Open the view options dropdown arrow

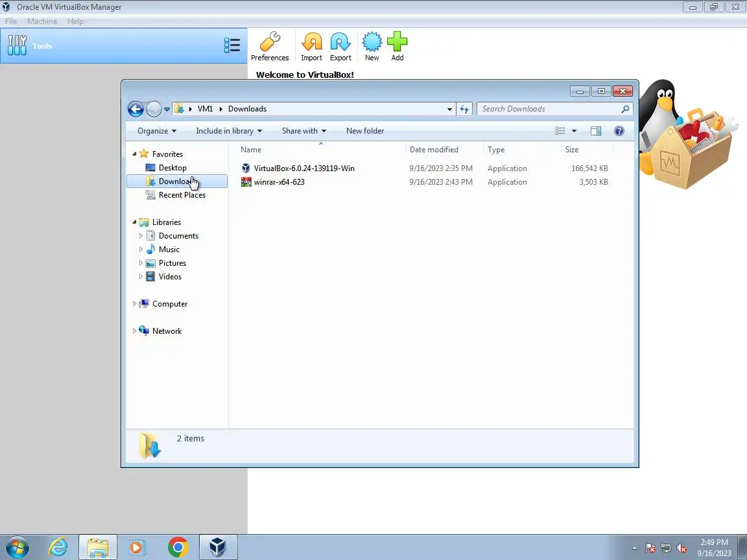coord(574,131)
